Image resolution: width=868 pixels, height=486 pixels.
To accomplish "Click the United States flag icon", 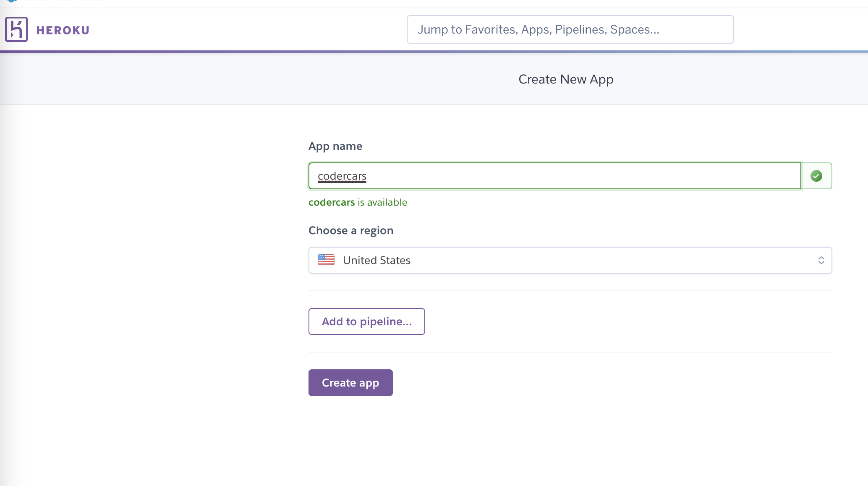I will click(x=326, y=260).
